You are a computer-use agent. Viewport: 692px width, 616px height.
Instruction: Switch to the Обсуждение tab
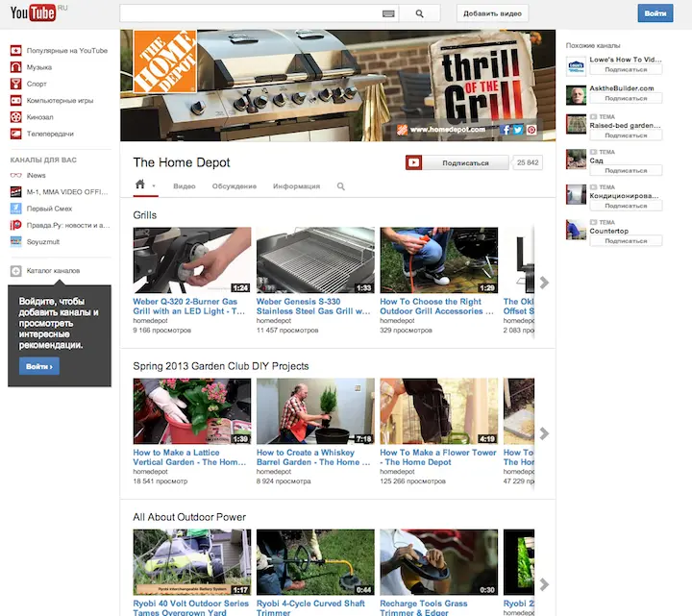pos(234,186)
